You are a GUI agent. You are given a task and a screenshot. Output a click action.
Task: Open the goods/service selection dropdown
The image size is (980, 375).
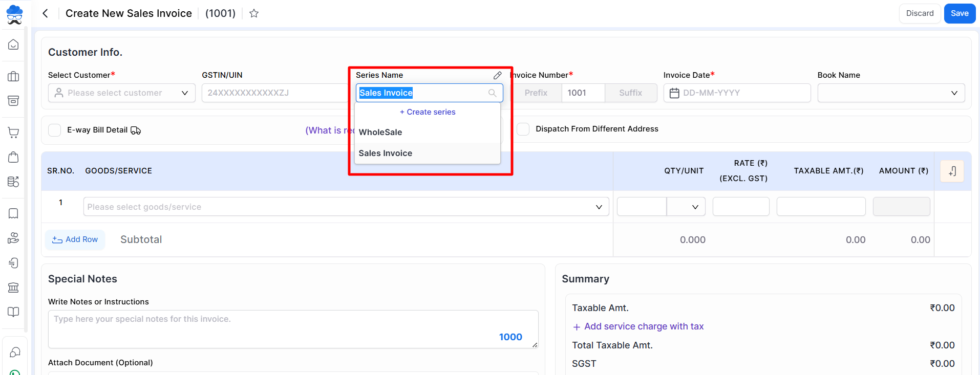[x=346, y=207]
